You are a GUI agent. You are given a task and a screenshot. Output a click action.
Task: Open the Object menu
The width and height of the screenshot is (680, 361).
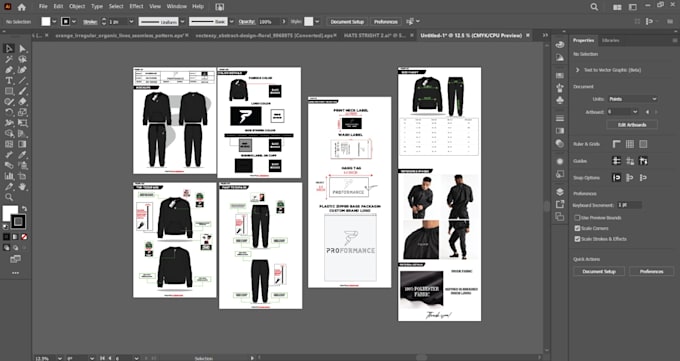point(77,7)
